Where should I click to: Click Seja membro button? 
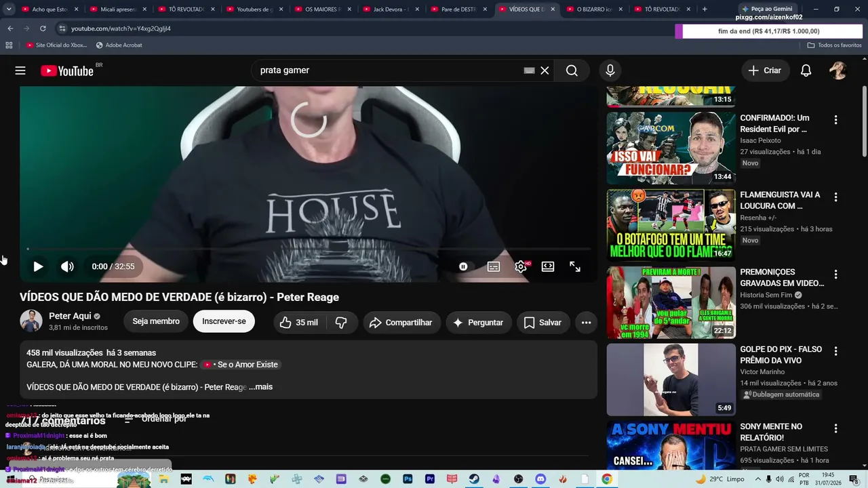[156, 321]
